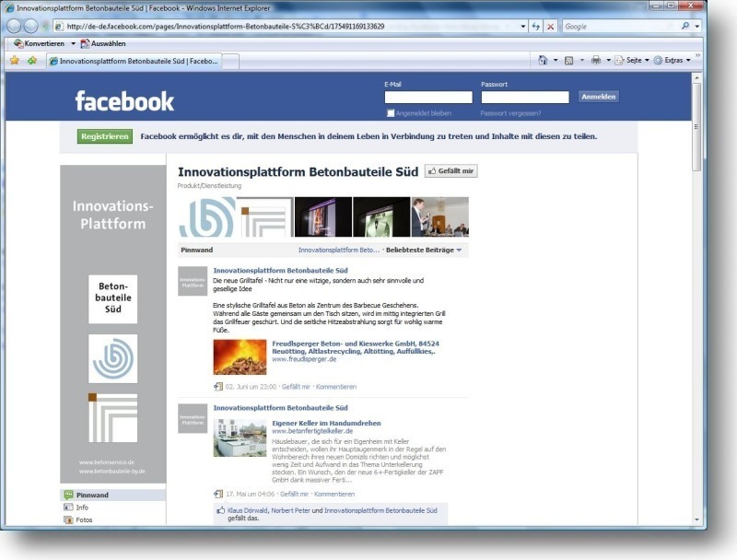This screenshot has width=737, height=560.
Task: Click the Fotos icon in the sidebar
Action: point(68,519)
